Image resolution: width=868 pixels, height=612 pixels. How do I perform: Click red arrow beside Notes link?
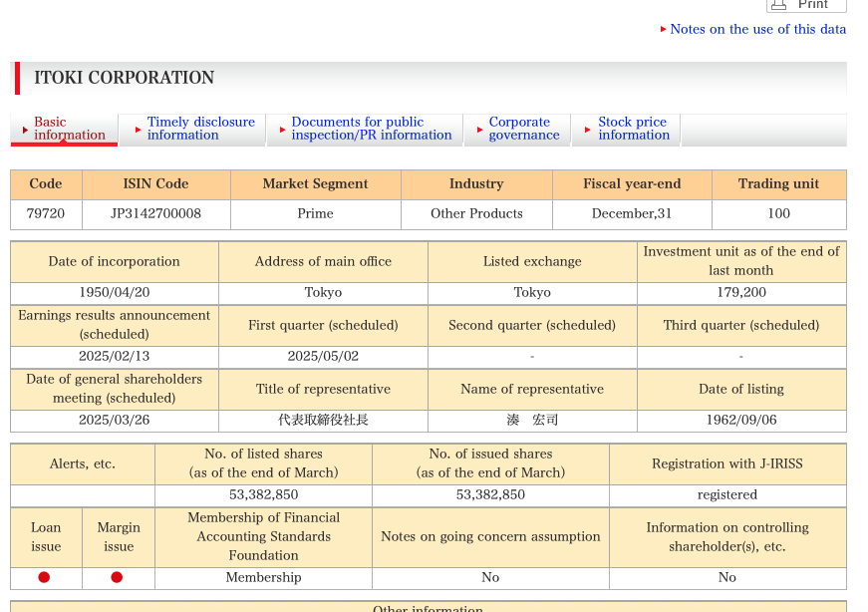(663, 29)
